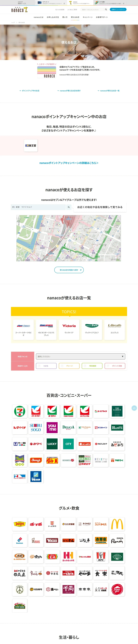Open the you me store logo
Viewport: 138px width, 644px height.
pyautogui.click(x=52, y=428)
